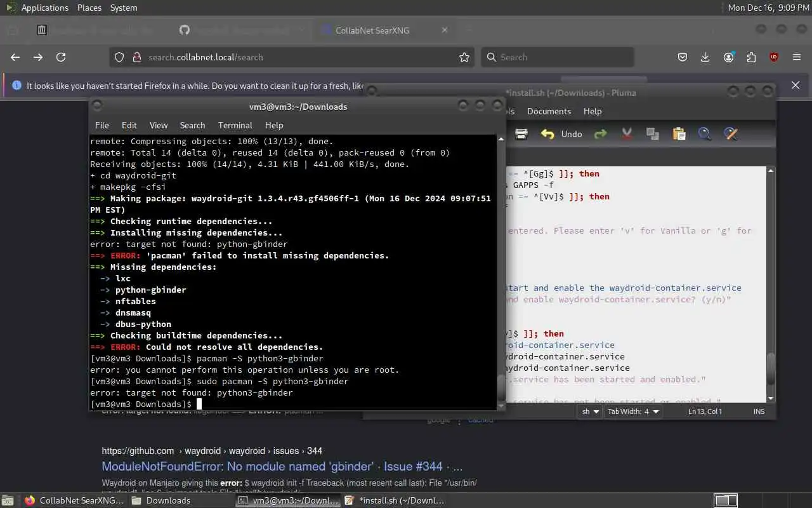Open the 'sh' syntax dropdown in Pluma status bar
This screenshot has height=508, width=812.
click(590, 411)
